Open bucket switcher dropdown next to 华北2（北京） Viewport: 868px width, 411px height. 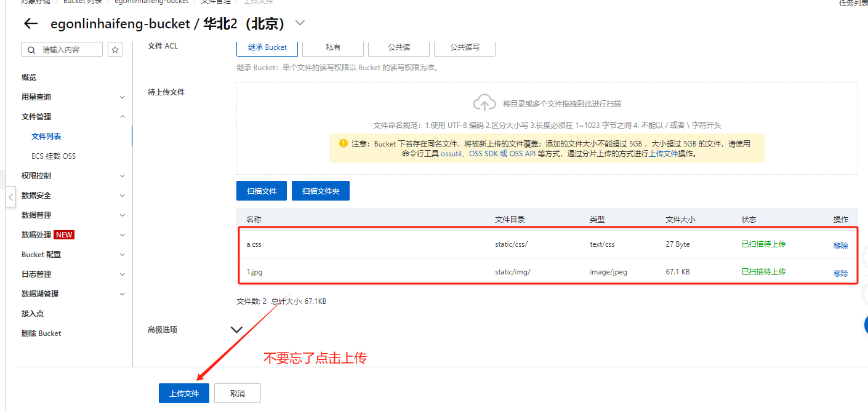[x=300, y=23]
